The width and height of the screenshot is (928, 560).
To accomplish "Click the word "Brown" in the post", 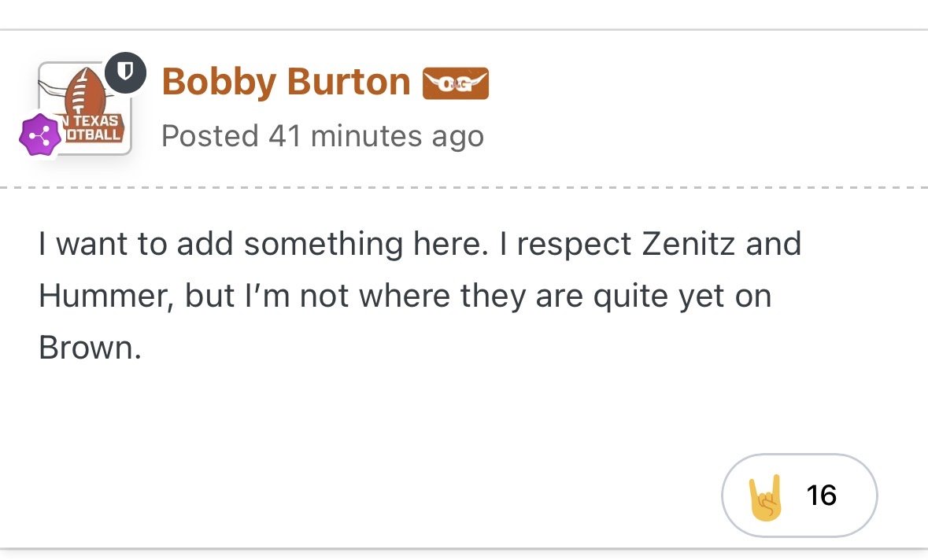I will tap(88, 348).
